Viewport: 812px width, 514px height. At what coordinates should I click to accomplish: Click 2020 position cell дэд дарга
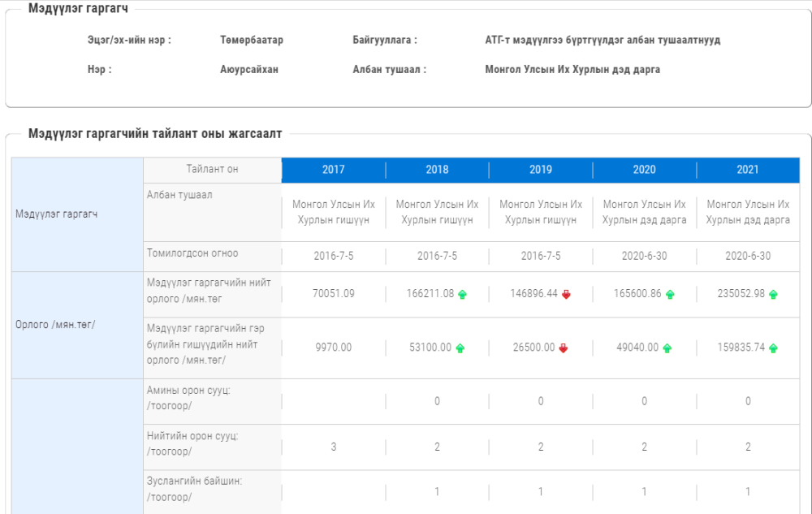point(644,212)
